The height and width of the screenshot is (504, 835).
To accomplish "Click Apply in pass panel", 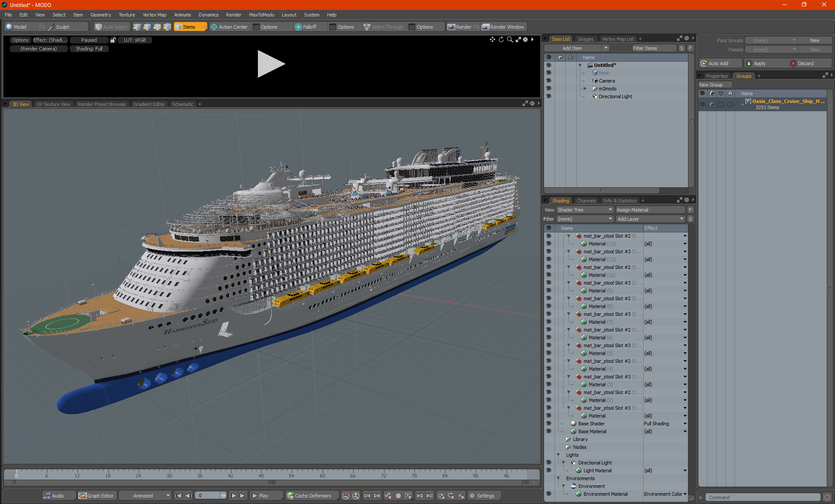I will (766, 63).
